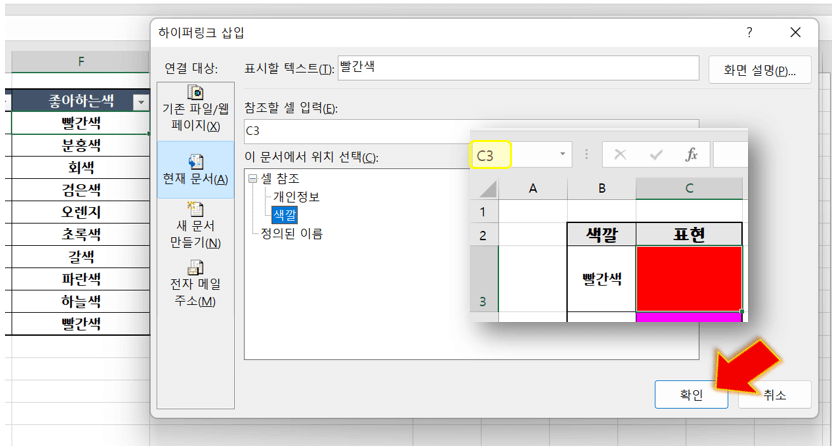835x448 pixels.
Task: Open the insert function fx icon
Action: coord(691,155)
